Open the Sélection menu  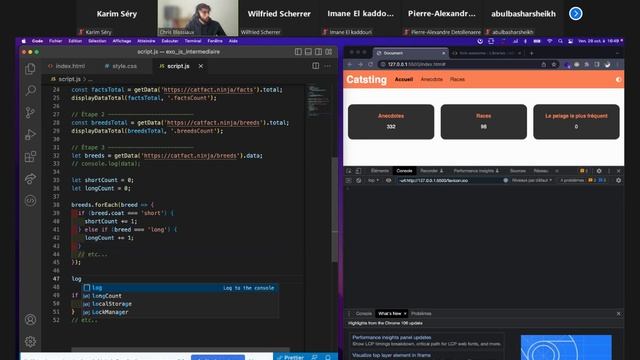97,41
